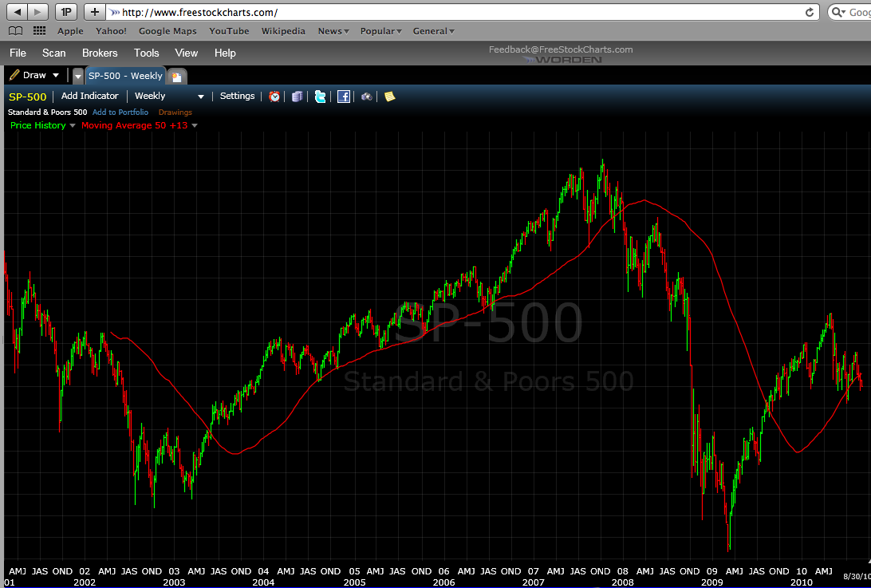This screenshot has height=588, width=871.
Task: Click the yellow SP-500 symbol label
Action: (x=27, y=97)
